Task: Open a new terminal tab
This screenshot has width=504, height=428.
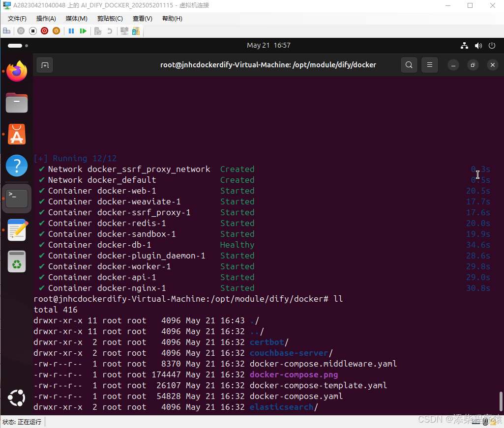Action: coord(45,65)
